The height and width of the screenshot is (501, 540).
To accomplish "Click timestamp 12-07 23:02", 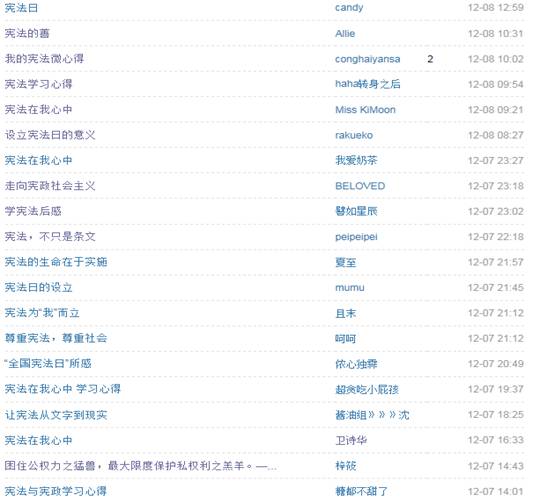I will click(x=496, y=211).
